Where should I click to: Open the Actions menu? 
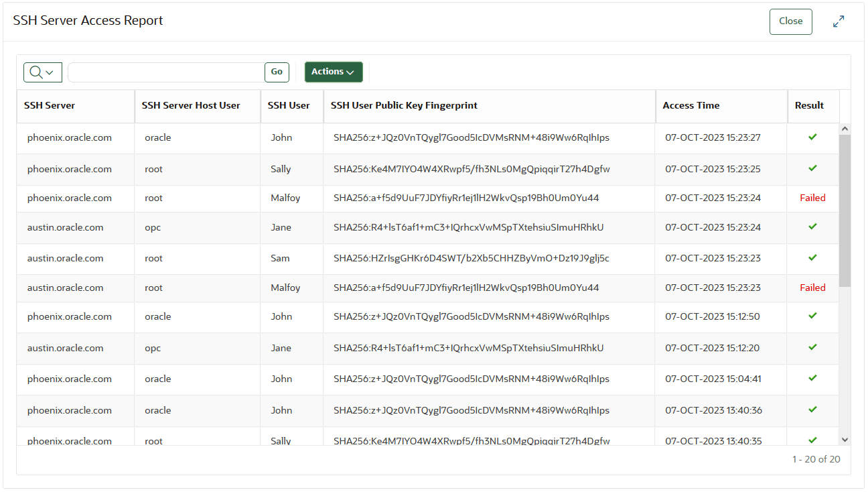click(x=334, y=72)
